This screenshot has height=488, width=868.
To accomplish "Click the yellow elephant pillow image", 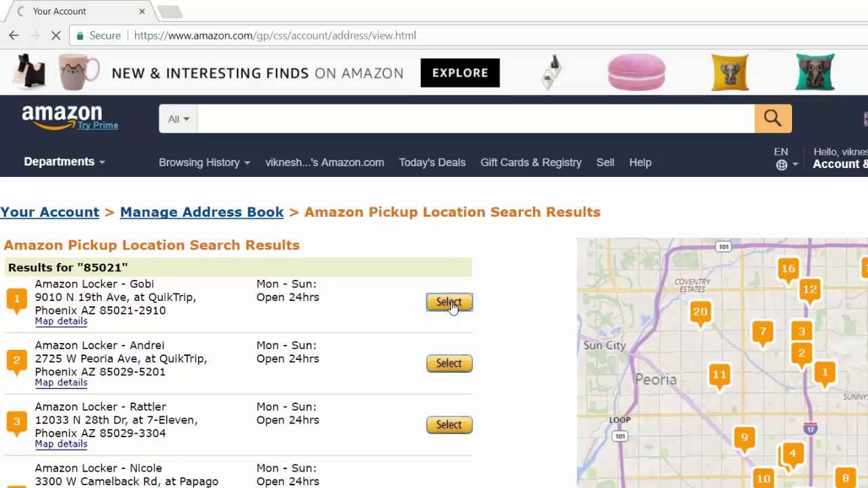I will pyautogui.click(x=730, y=73).
